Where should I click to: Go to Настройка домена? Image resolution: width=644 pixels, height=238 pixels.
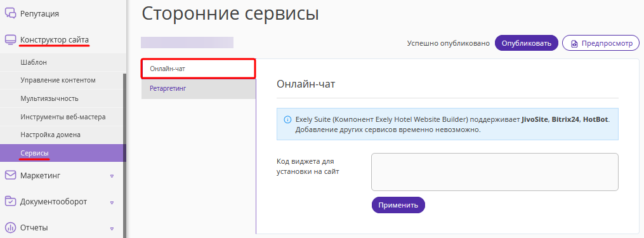62,135
